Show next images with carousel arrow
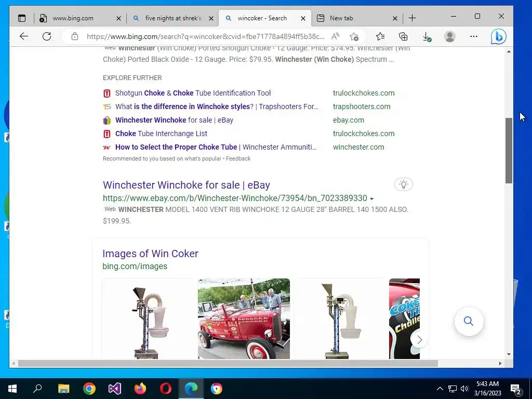The width and height of the screenshot is (532, 399). pyautogui.click(x=419, y=340)
